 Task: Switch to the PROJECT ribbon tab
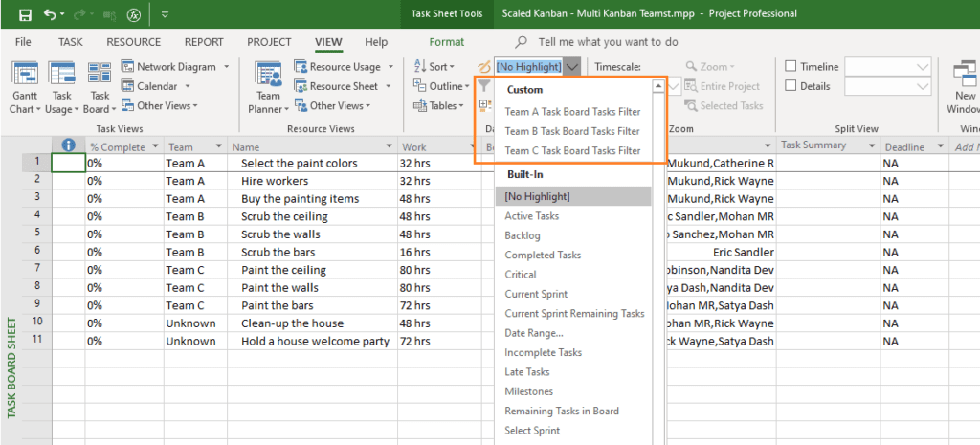(x=269, y=42)
